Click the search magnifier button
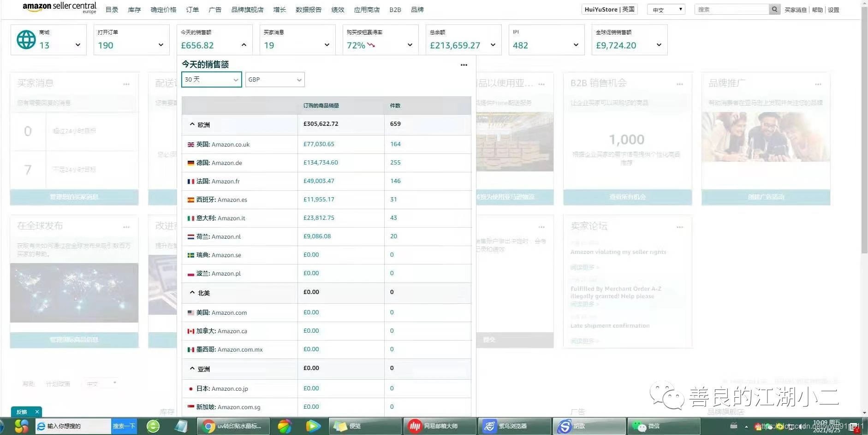The width and height of the screenshot is (868, 435). [774, 9]
